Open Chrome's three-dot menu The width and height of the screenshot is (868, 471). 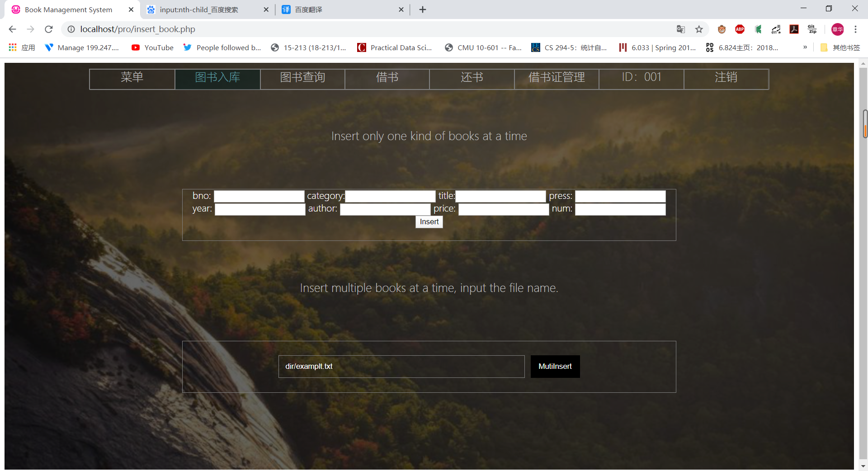[855, 29]
